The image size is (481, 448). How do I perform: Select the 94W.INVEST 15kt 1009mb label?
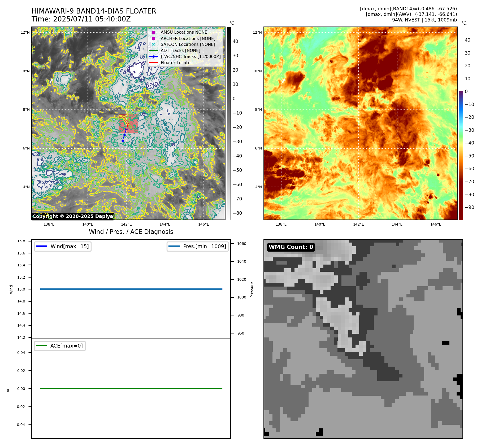424,20
